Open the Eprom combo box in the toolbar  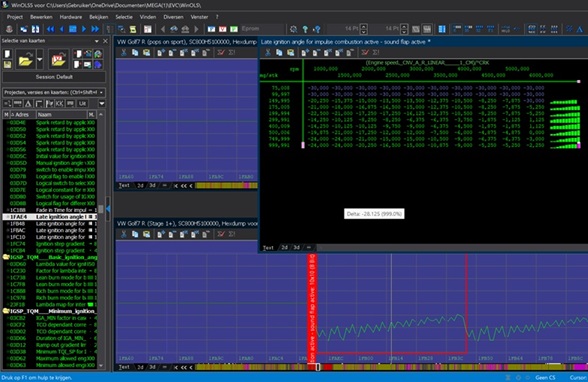(262, 29)
